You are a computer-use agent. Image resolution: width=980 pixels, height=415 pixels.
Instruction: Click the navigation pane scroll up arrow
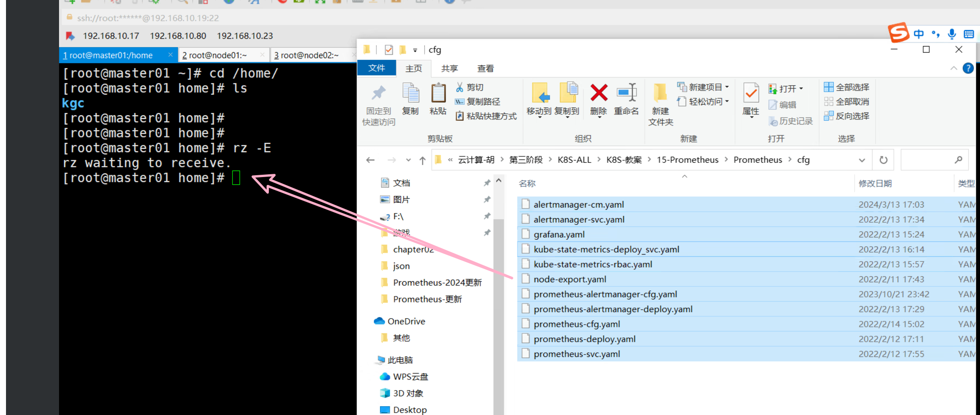coord(499,181)
